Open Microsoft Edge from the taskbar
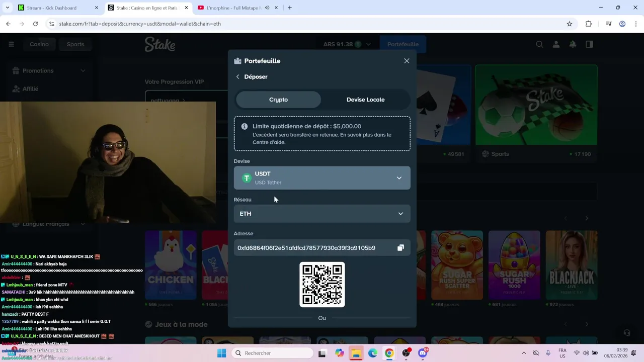644x362 pixels. point(372,353)
